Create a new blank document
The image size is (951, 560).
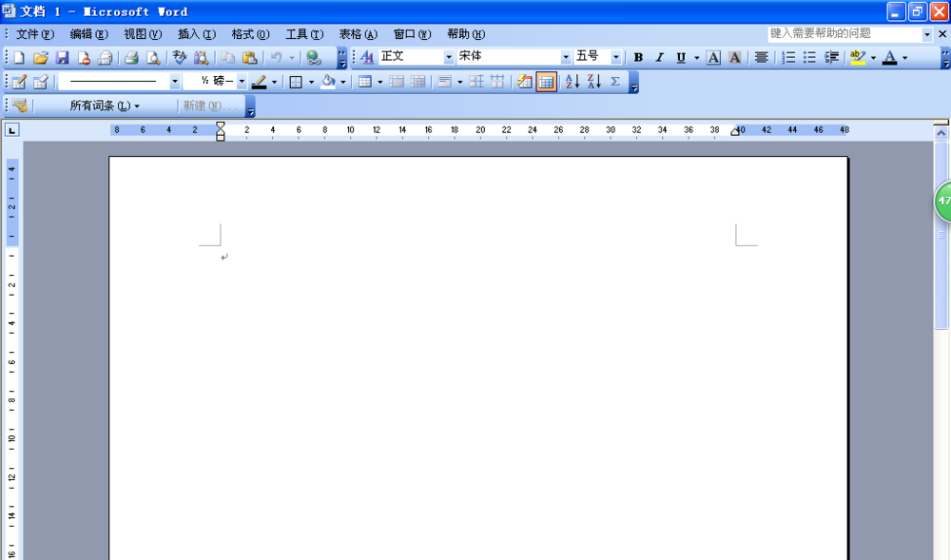click(19, 58)
